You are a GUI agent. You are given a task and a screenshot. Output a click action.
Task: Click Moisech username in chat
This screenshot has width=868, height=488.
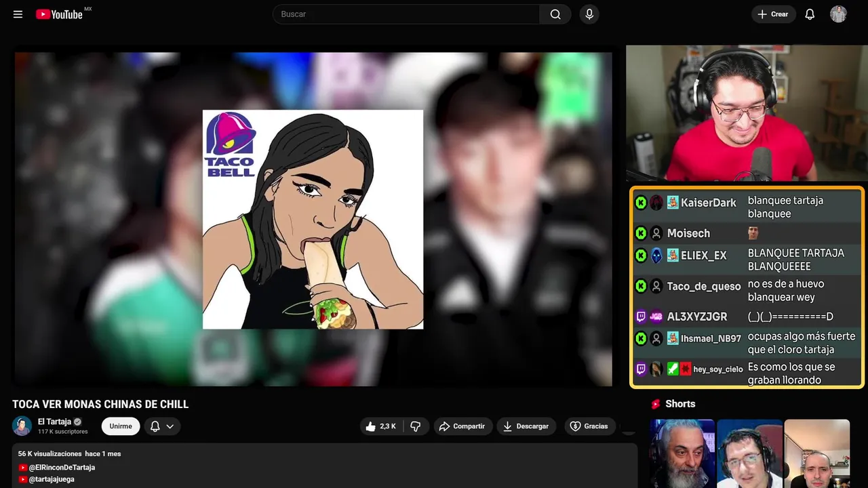click(688, 233)
